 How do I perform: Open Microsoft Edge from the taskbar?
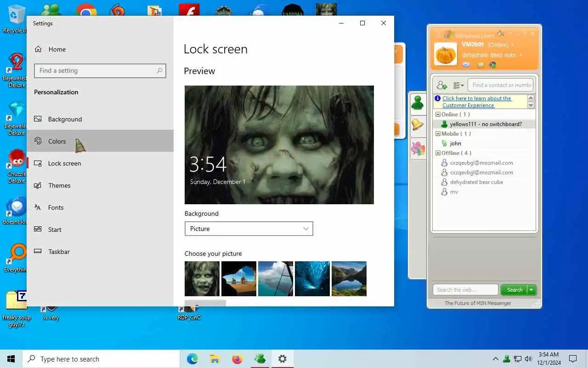[x=192, y=359]
